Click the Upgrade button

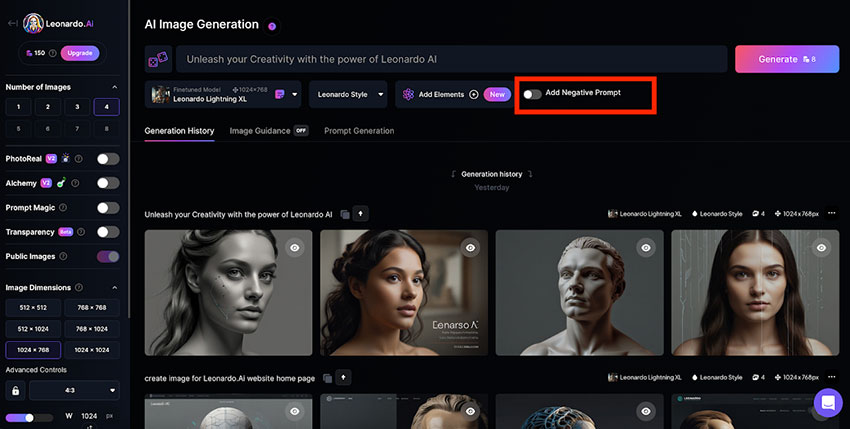click(x=80, y=52)
